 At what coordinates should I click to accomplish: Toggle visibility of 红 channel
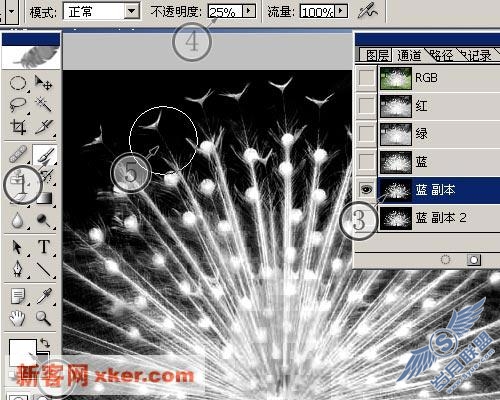pos(366,106)
